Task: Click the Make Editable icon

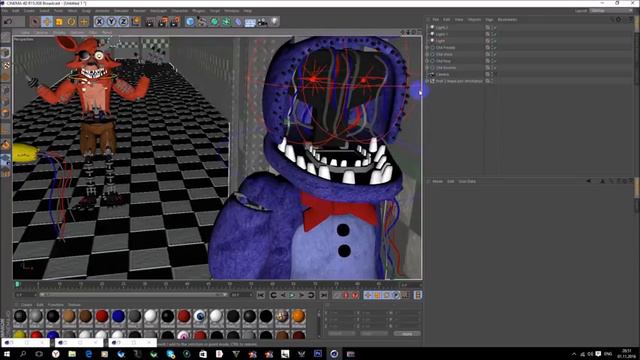Action: coord(5,38)
